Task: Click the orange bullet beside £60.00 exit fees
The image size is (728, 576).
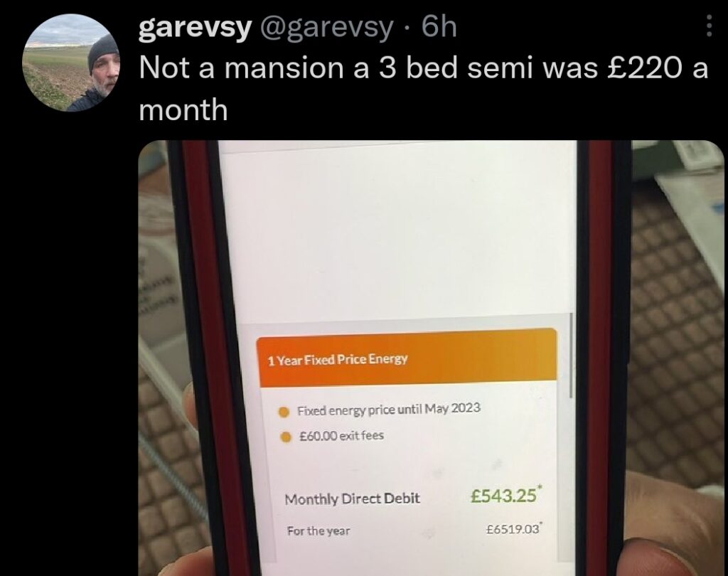Action: pyautogui.click(x=287, y=437)
